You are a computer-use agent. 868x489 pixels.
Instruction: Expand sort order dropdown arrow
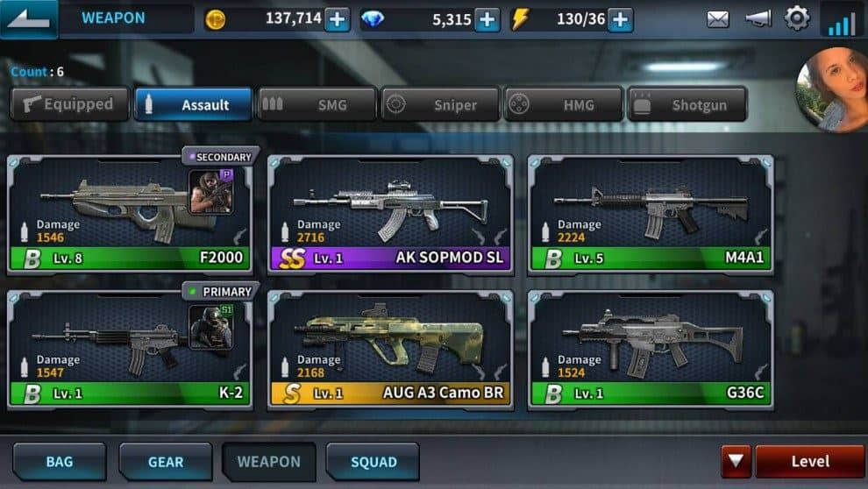tap(736, 461)
